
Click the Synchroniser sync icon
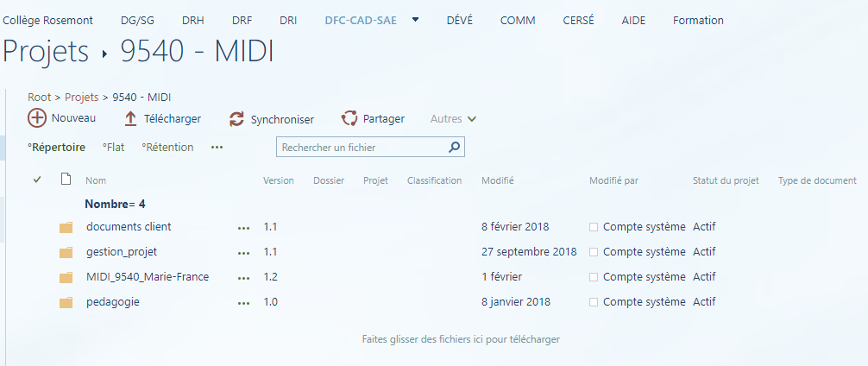[236, 119]
